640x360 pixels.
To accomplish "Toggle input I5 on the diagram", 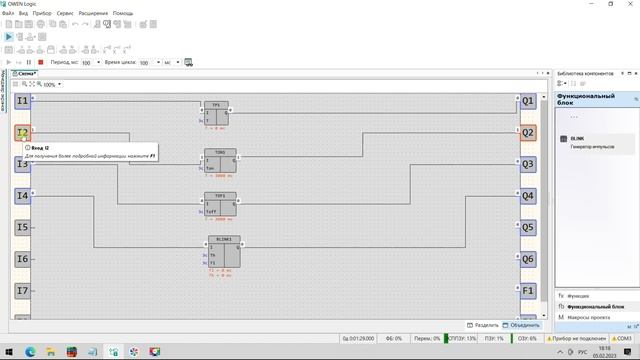I will 22,227.
